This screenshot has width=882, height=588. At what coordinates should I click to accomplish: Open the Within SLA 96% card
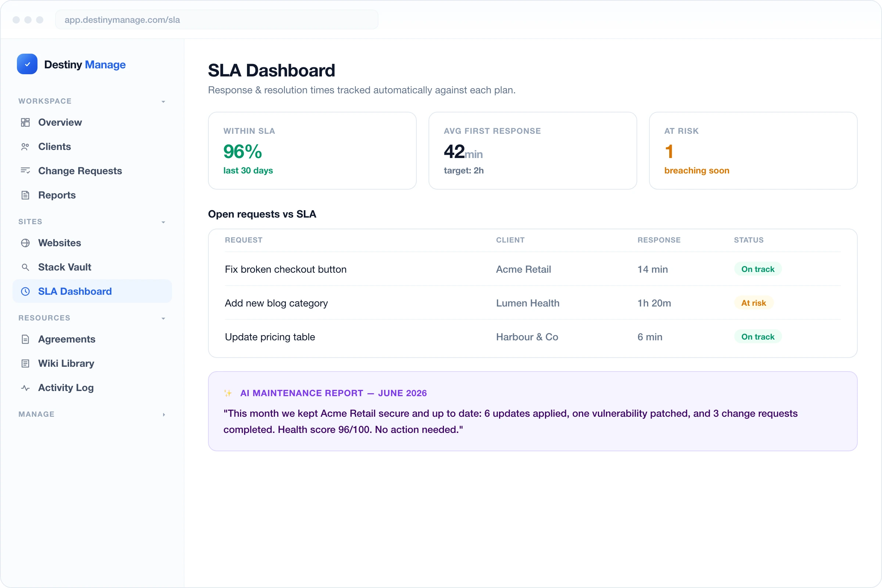[x=312, y=151]
